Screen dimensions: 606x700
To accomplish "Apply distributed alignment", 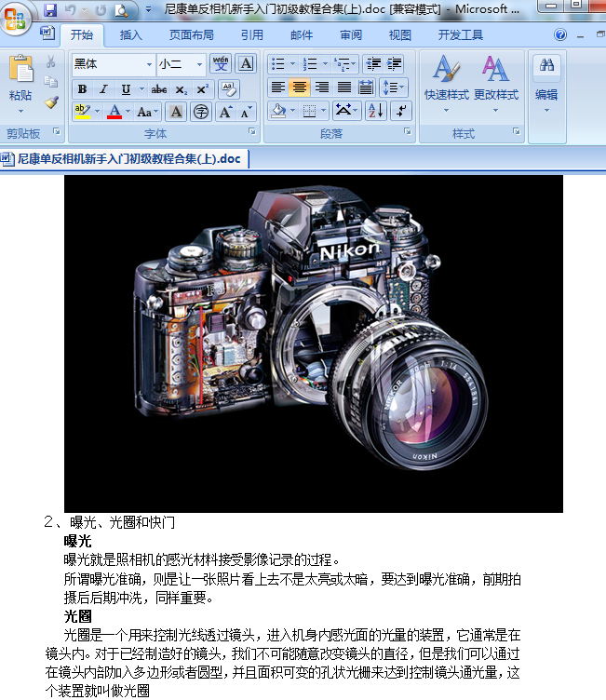I will (x=366, y=87).
